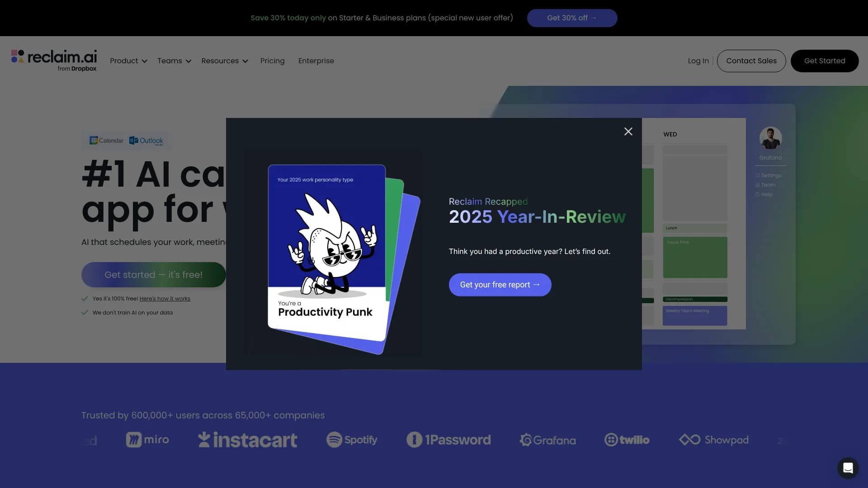
Task: Expand the Resources dropdown menu
Action: pos(224,61)
